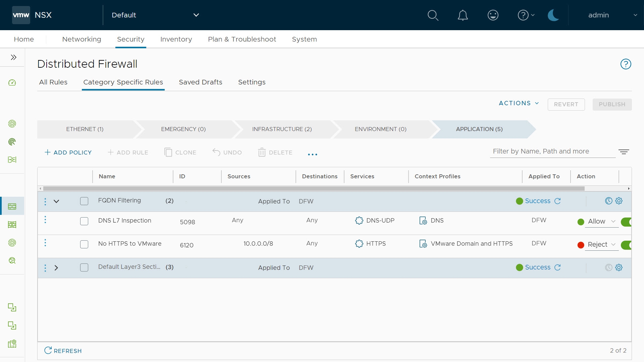Switch to the All Rules tab
Image resolution: width=644 pixels, height=362 pixels.
[x=53, y=82]
